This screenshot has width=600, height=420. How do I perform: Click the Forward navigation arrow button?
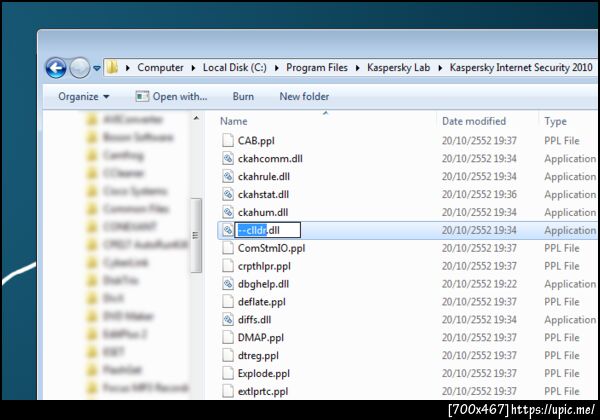(80, 68)
